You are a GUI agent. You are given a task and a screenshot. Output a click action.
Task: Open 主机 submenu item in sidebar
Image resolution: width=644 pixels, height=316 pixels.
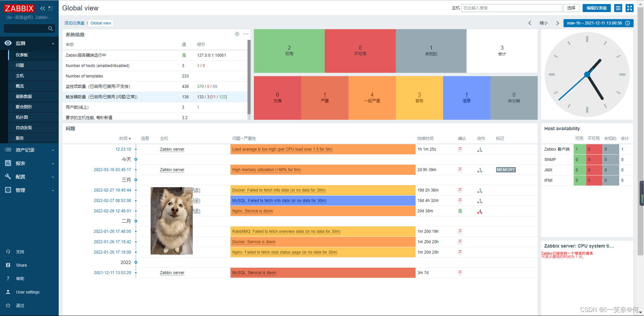34,76
